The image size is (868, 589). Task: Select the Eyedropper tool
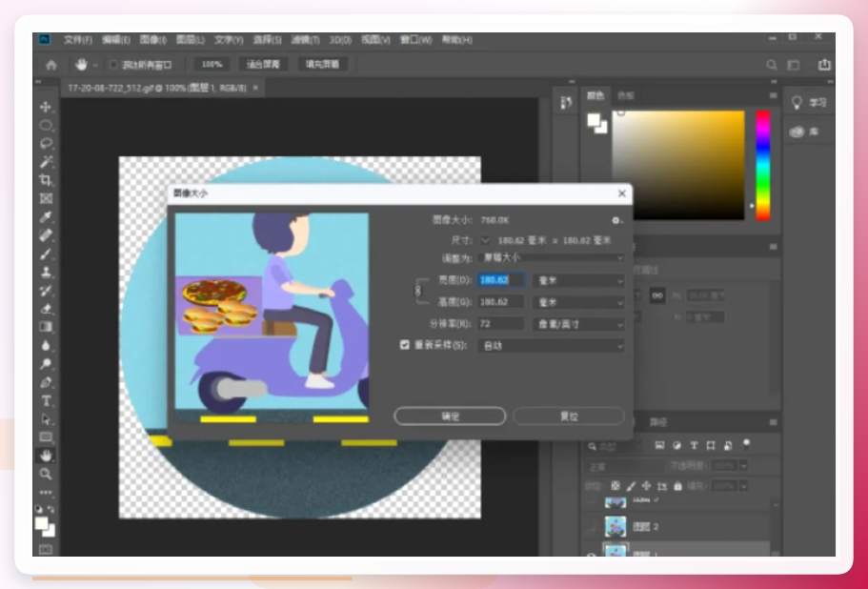(x=46, y=216)
